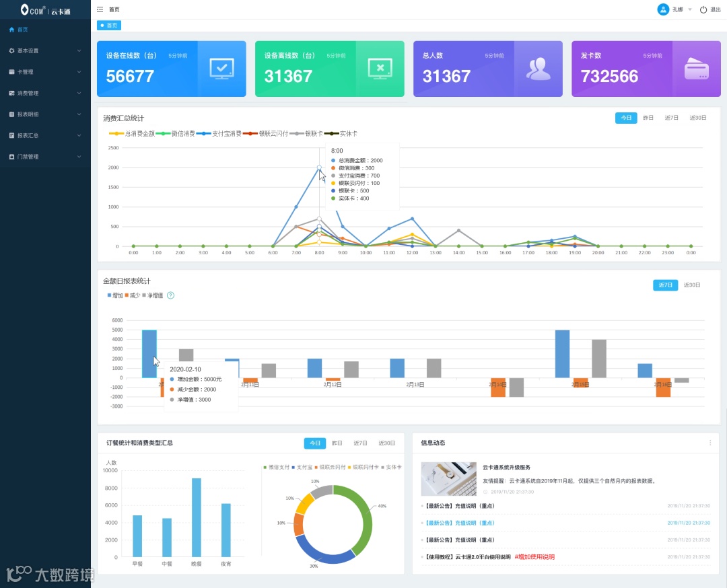Open 云卡通系统升级服务 headline
Image resolution: width=727 pixels, height=588 pixels.
pyautogui.click(x=506, y=467)
